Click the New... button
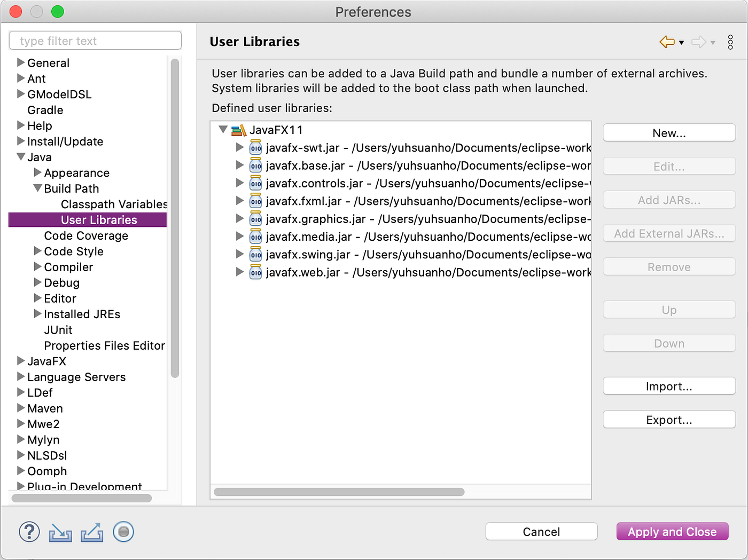This screenshot has height=560, width=748. 669,133
